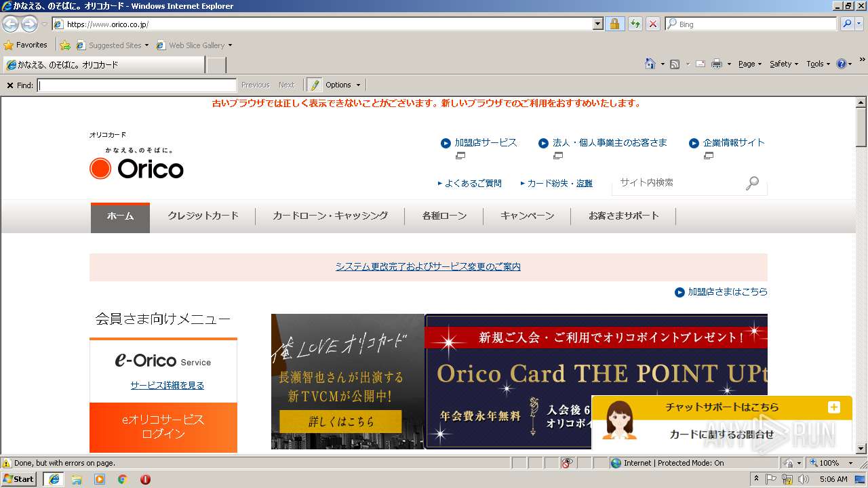
Task: Open the recent pages dropdown arrow
Action: tap(44, 24)
